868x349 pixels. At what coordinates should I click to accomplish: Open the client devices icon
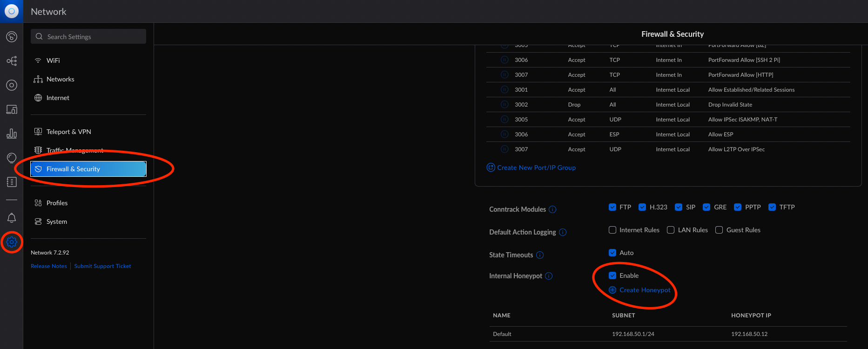coord(12,109)
